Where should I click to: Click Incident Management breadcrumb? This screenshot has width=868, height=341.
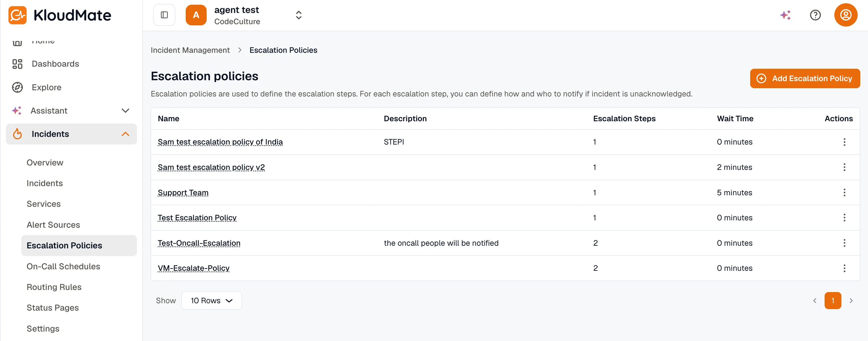pyautogui.click(x=190, y=50)
